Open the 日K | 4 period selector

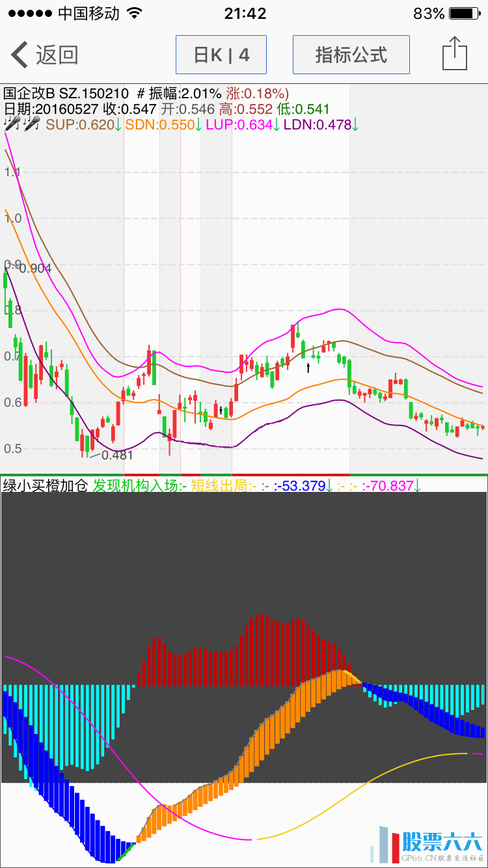point(221,55)
